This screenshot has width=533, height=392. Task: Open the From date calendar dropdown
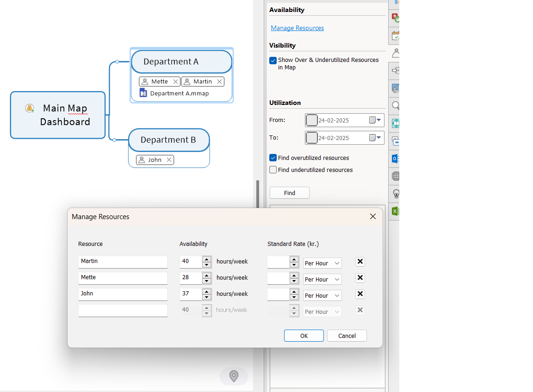[375, 120]
